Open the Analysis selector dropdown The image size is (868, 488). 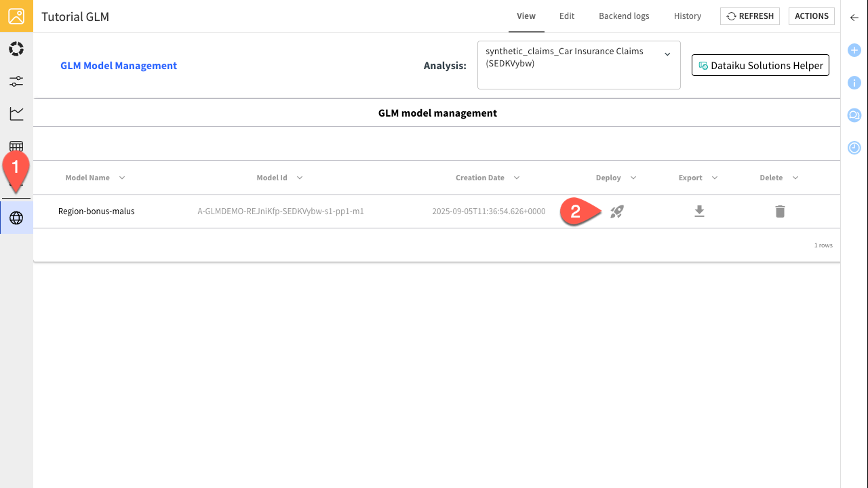(x=667, y=54)
